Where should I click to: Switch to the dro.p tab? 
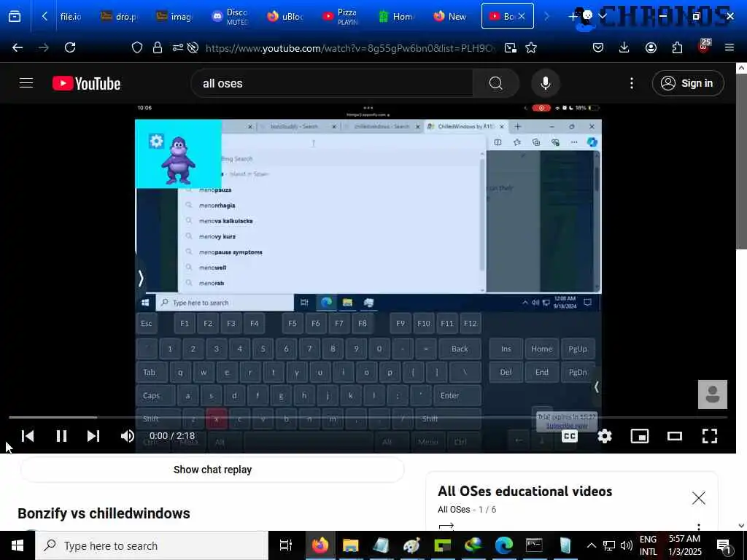pos(119,17)
